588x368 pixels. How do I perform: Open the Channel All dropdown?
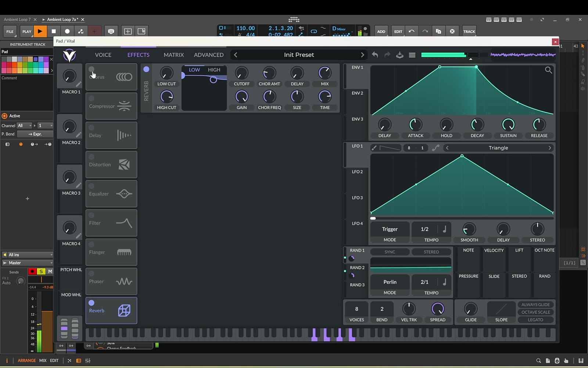click(x=25, y=125)
